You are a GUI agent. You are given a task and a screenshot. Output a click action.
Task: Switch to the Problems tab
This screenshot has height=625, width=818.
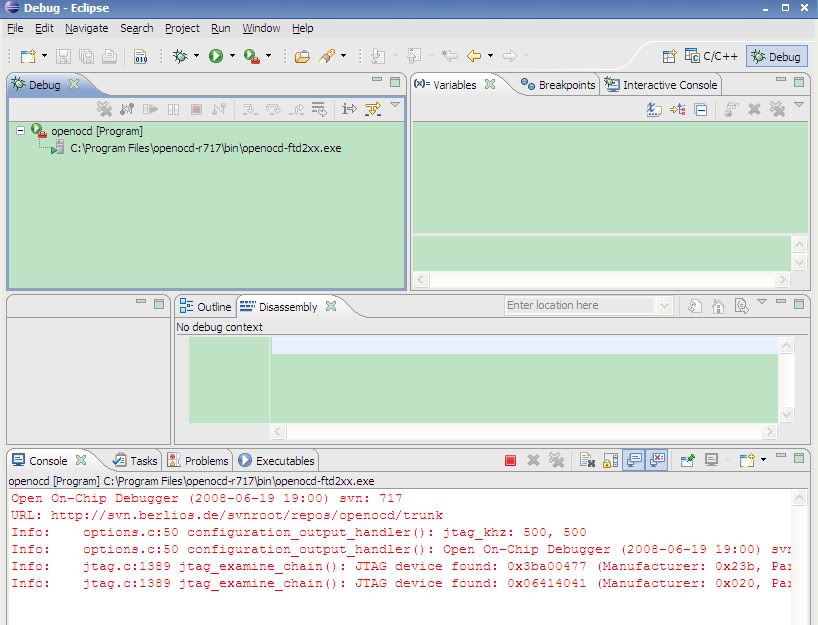click(x=198, y=461)
